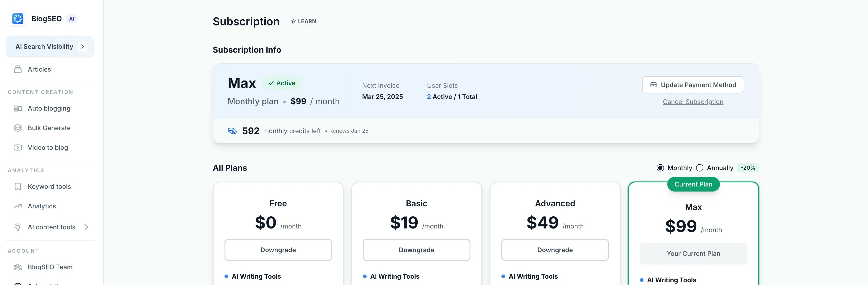Click the Analytics trend icon
The width and height of the screenshot is (868, 285).
click(18, 206)
